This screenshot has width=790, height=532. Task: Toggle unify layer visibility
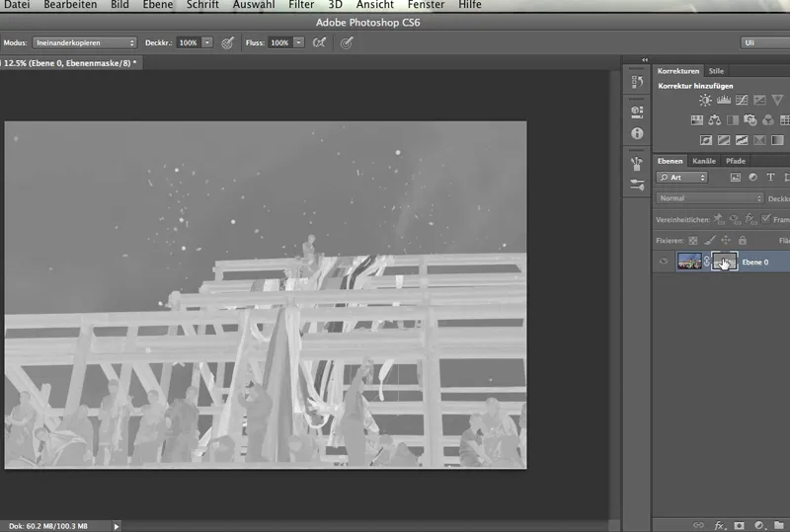(735, 219)
